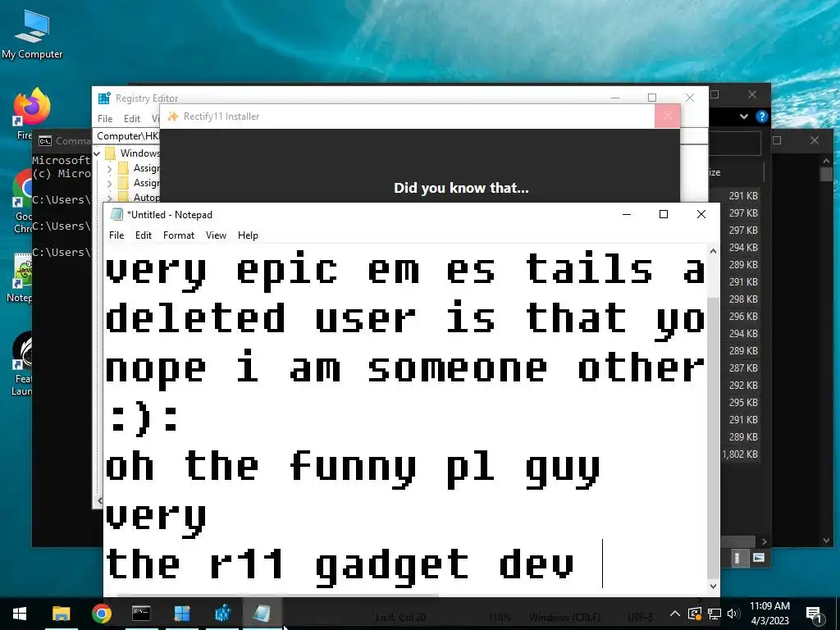Open the Registry Editor Edit menu
This screenshot has height=630, width=840.
[x=132, y=118]
